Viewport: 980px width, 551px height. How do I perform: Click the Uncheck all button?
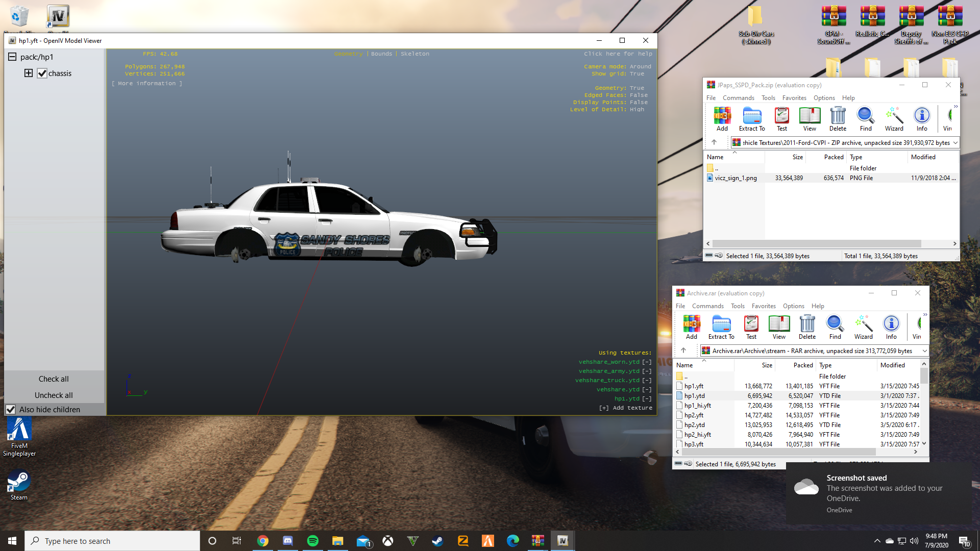54,395
